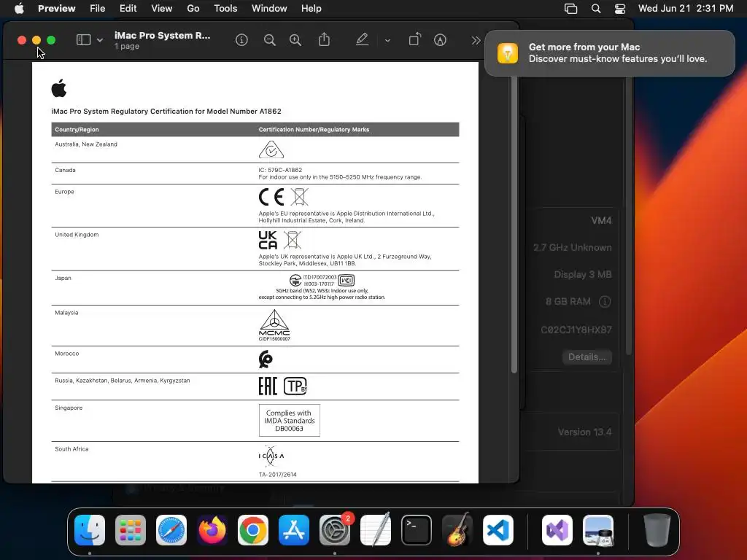
Task: Open the sidebar view options chevron
Action: tap(99, 41)
